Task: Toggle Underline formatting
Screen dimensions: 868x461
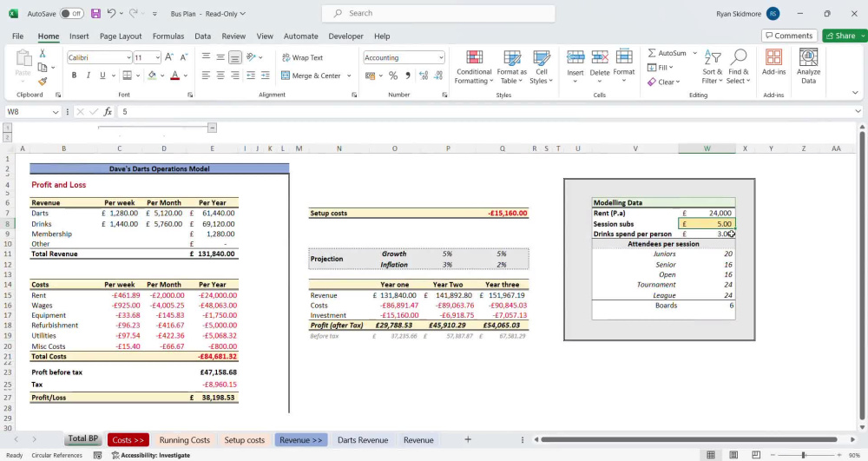Action: (x=102, y=76)
